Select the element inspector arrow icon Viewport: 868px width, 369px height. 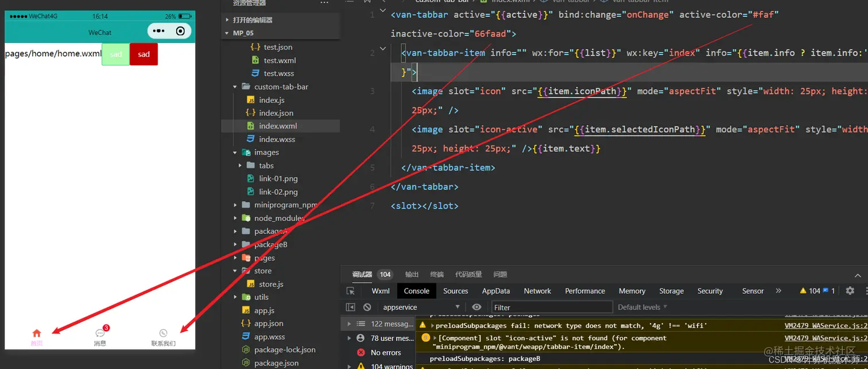(351, 291)
